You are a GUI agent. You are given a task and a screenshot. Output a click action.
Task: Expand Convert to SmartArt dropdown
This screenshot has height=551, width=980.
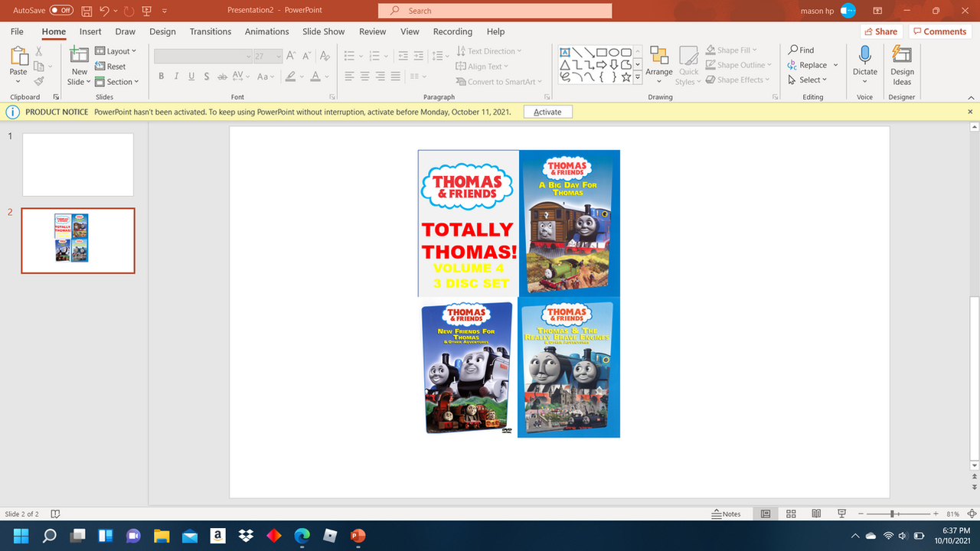(x=498, y=82)
